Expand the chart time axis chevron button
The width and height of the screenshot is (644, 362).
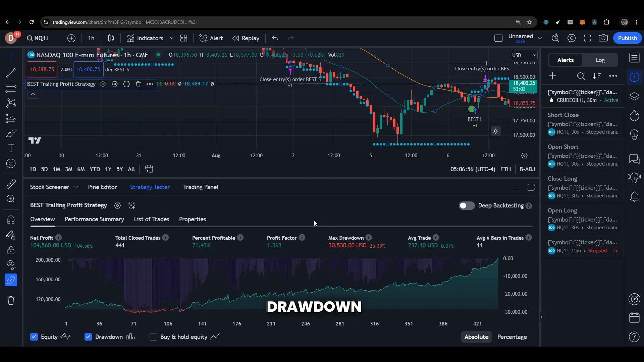pos(495,131)
